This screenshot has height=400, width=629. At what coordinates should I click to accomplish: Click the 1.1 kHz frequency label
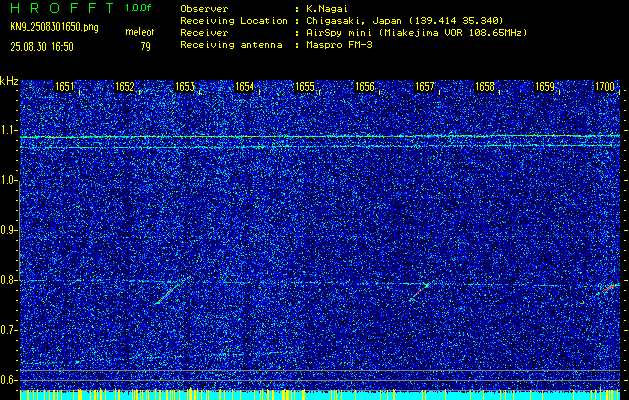(9, 130)
